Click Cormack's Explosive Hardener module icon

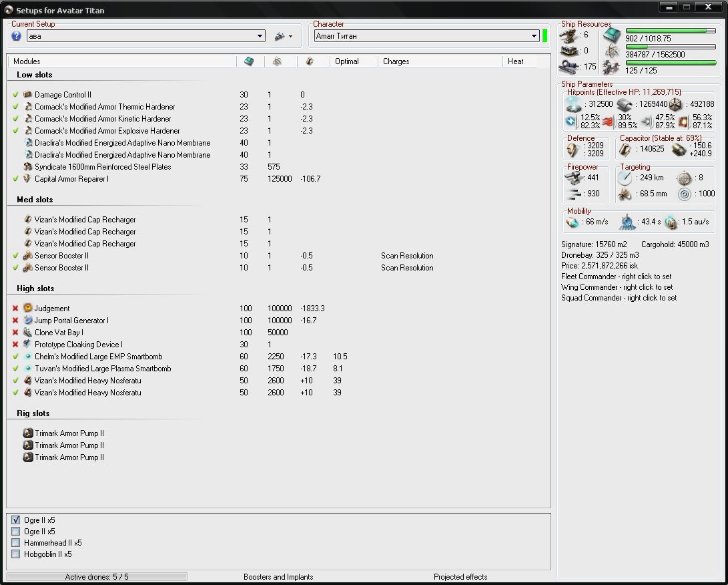pyautogui.click(x=28, y=131)
